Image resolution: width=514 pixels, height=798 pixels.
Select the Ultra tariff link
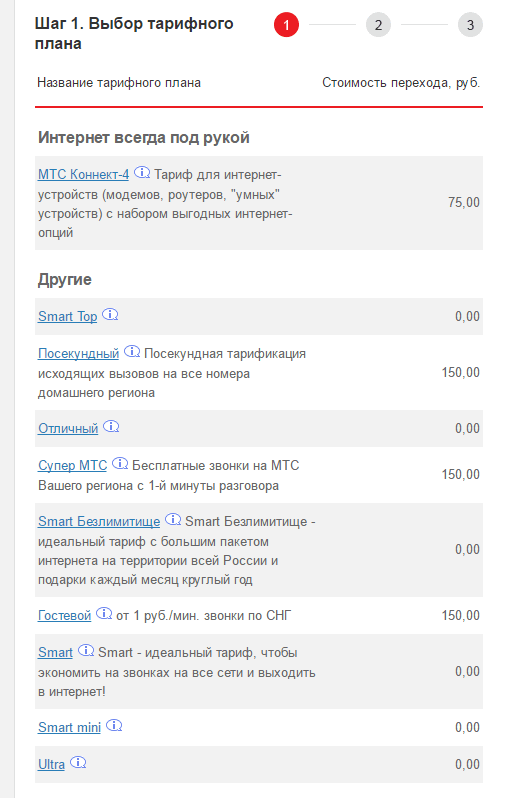pos(51,764)
